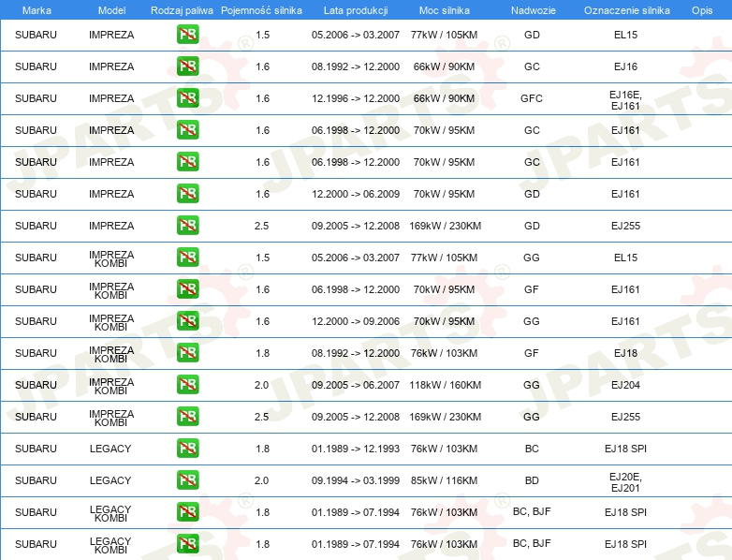Image resolution: width=732 pixels, height=560 pixels.
Task: Select the IMPREZA KOMBI model cell in the EJ204 row
Action: coord(111,386)
